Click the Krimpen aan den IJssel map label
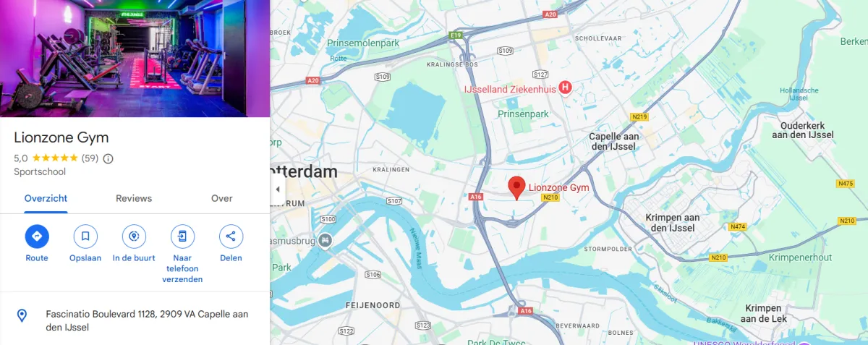Viewport: 868px width, 345px height. [x=673, y=223]
